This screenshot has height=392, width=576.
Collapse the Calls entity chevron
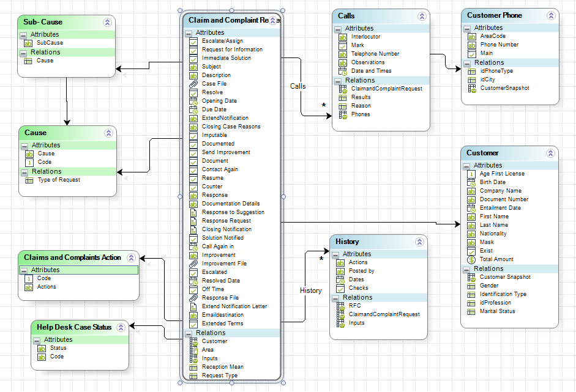coord(422,16)
